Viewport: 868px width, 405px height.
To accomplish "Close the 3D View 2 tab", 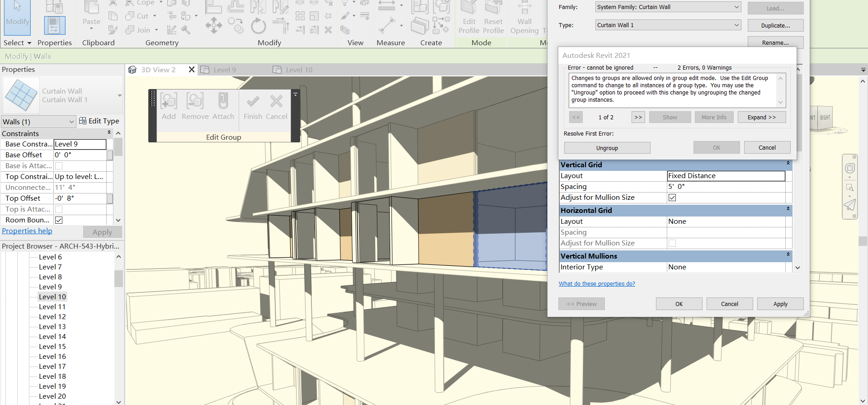I will [192, 70].
